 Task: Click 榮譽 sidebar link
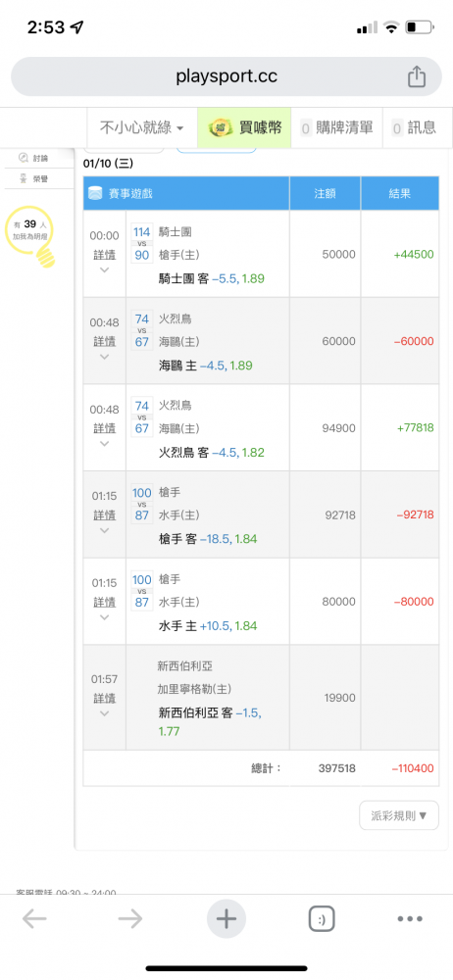34,178
